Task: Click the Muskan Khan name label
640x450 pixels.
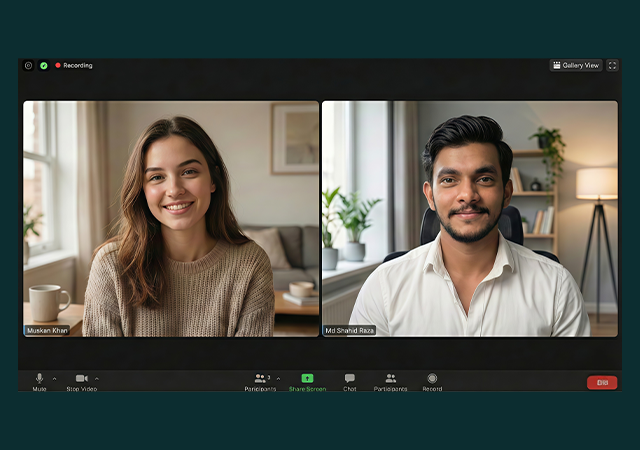Action: pos(47,329)
